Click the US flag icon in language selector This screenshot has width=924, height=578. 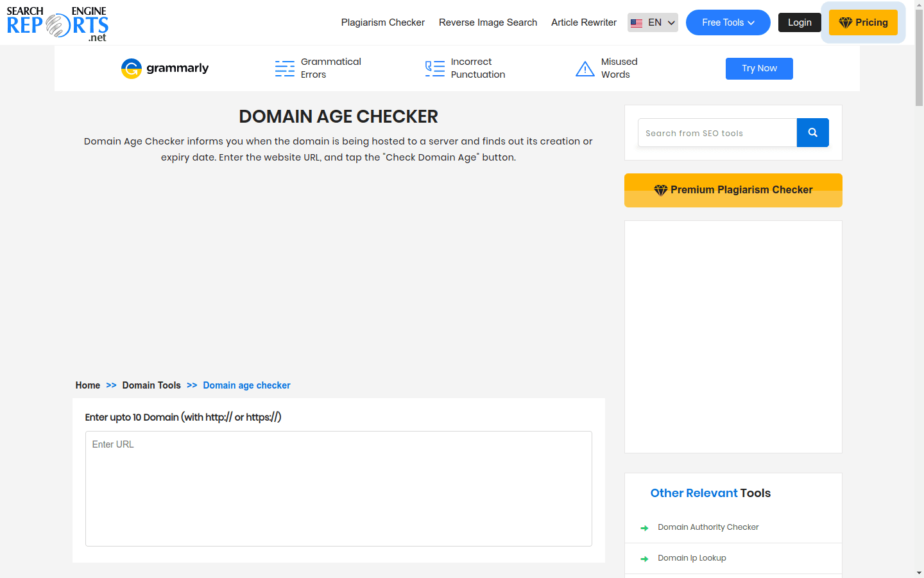coord(637,22)
